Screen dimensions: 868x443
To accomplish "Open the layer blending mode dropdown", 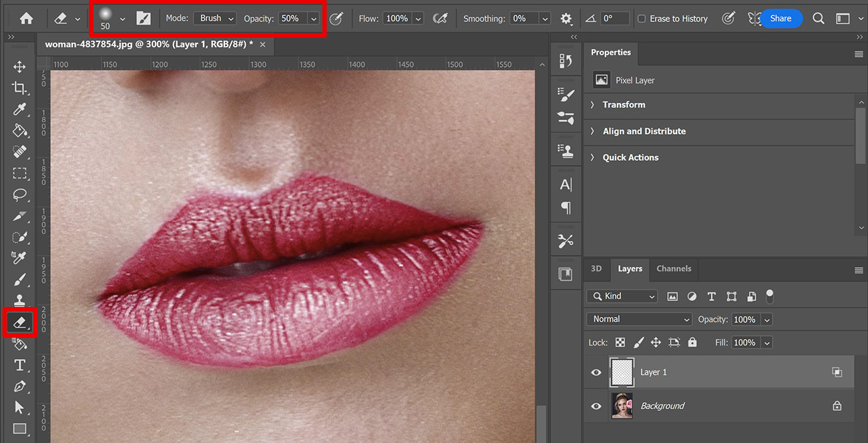I will coord(638,319).
